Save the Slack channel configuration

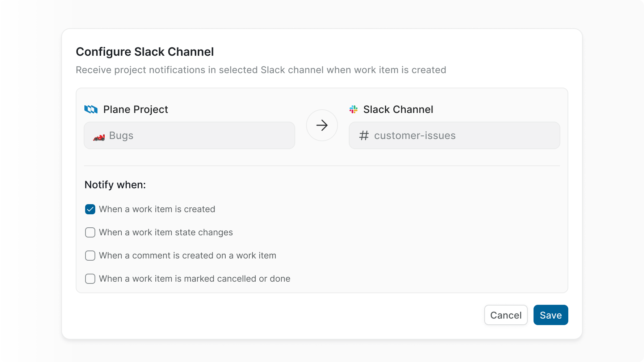point(551,315)
